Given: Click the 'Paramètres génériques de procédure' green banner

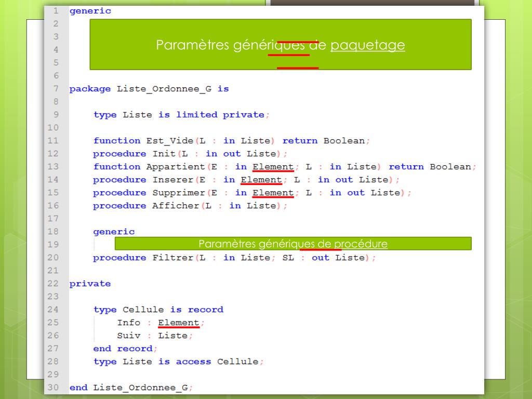Looking at the screenshot, I should [x=293, y=244].
